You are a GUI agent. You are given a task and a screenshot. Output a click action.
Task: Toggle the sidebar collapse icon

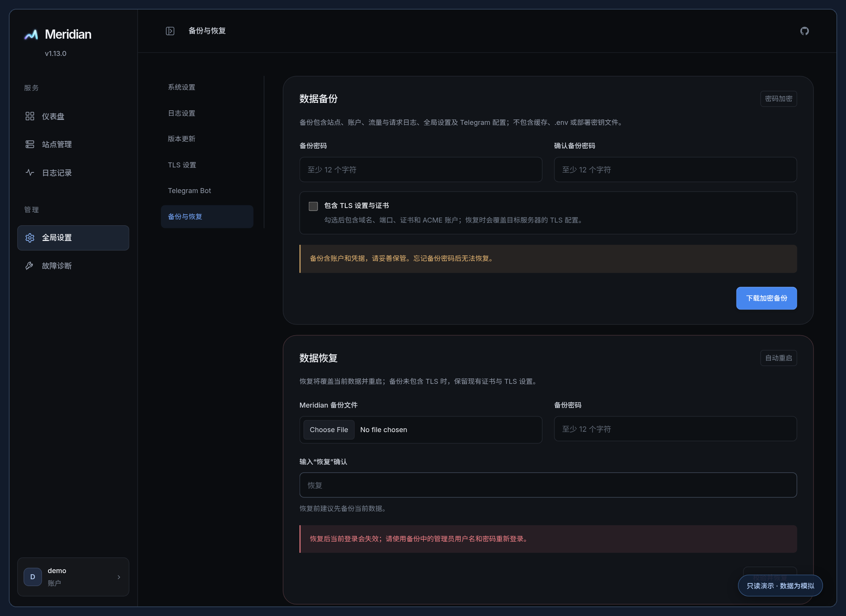coord(170,31)
